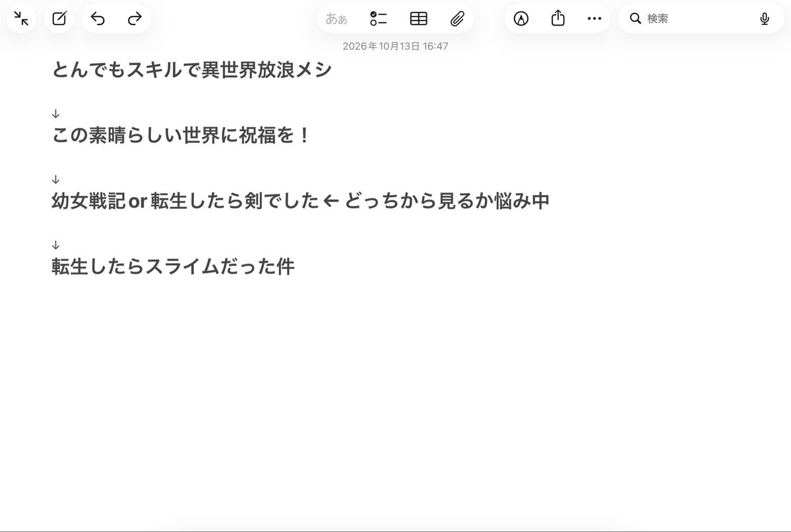Insert a checklist
This screenshot has height=532, width=791.
[x=379, y=18]
